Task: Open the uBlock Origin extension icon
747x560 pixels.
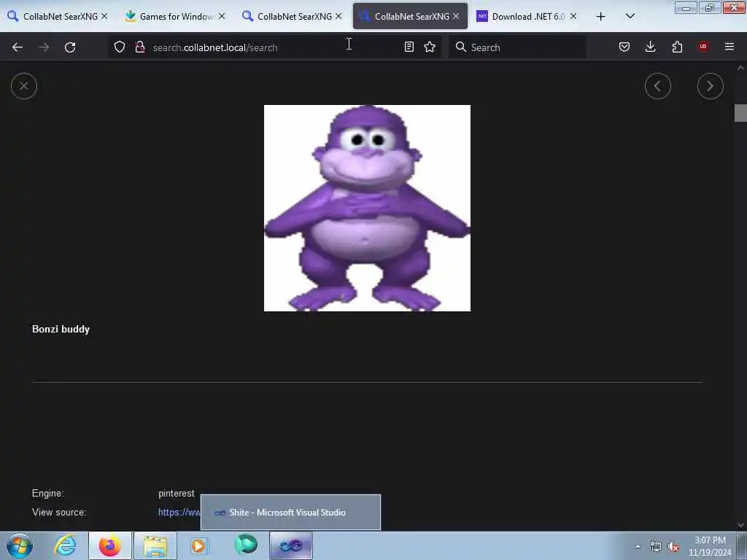Action: 703,47
